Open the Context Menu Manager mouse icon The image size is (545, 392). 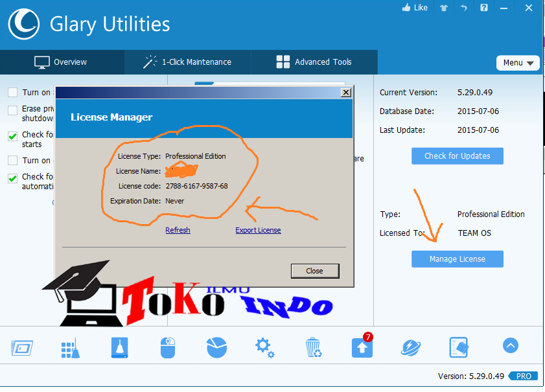tap(168, 347)
